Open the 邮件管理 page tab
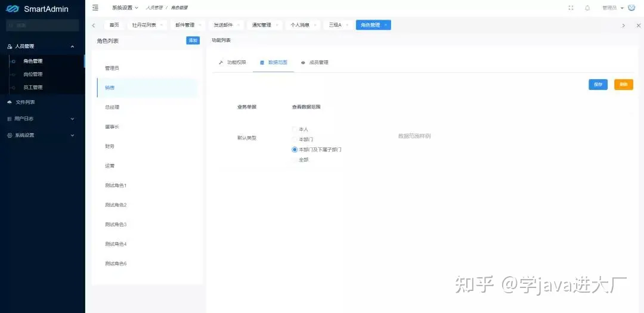Screen dimensions: 644x313 pyautogui.click(x=184, y=25)
